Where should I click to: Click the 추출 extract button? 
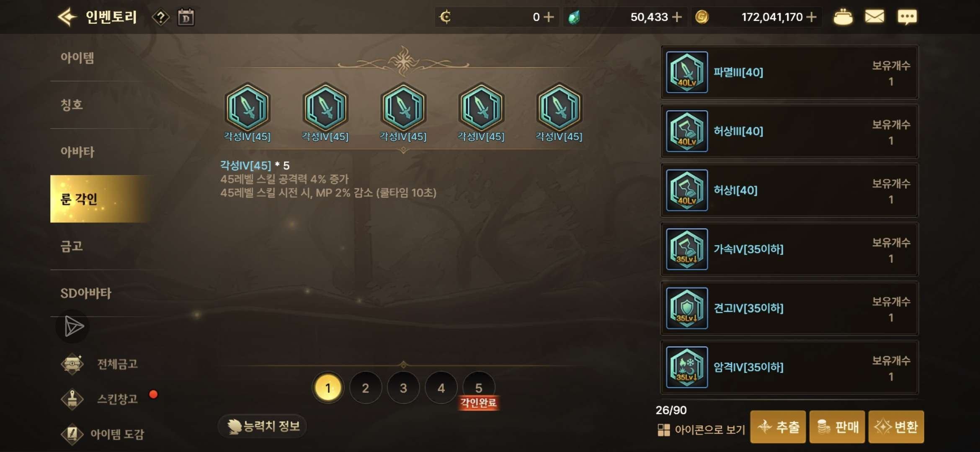tap(778, 427)
